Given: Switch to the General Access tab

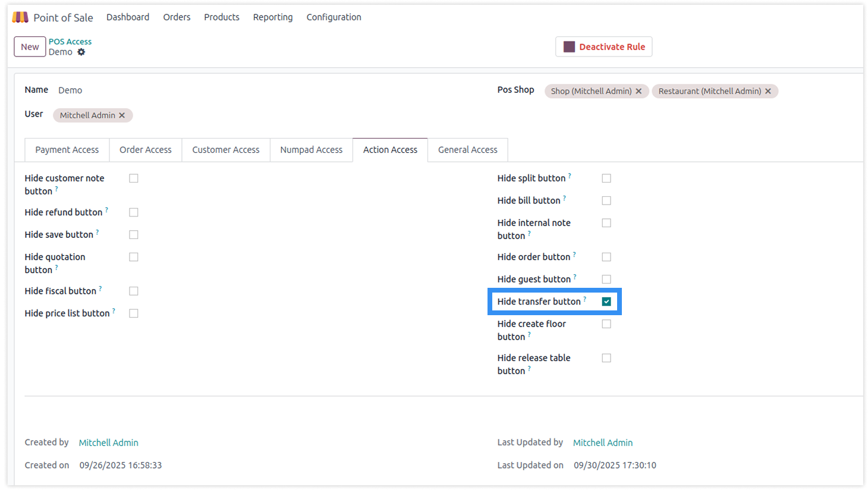Looking at the screenshot, I should 467,150.
